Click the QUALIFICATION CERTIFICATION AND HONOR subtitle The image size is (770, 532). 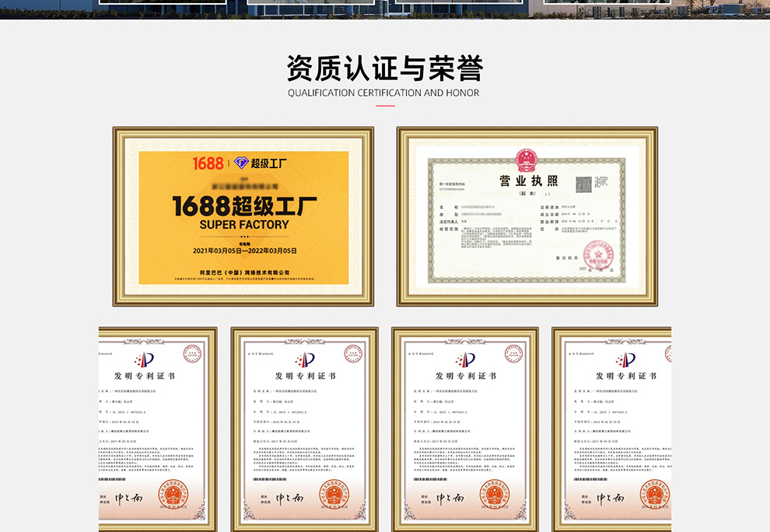click(383, 93)
